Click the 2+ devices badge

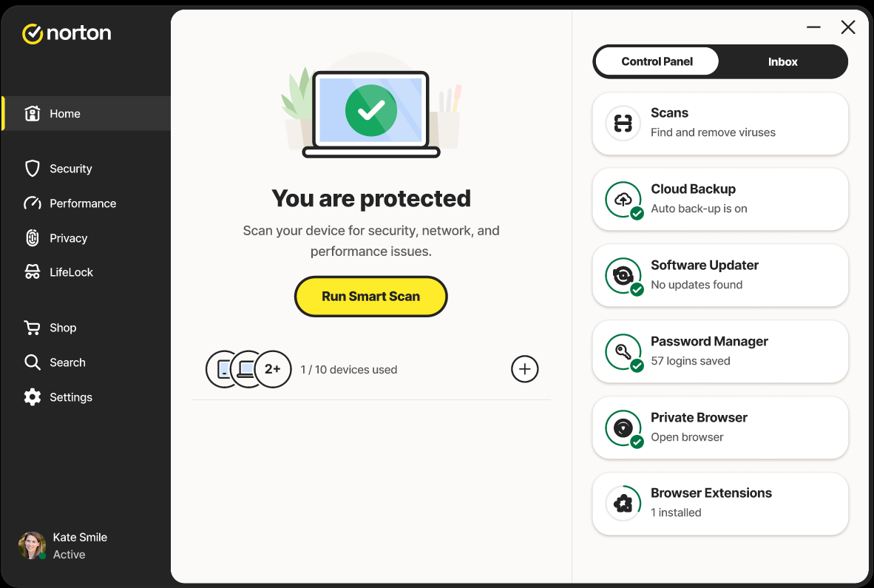[x=273, y=369]
